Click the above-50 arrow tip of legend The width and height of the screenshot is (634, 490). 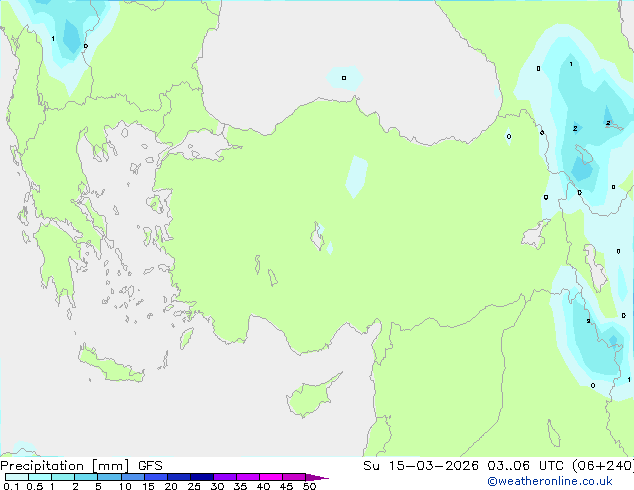coord(317,477)
